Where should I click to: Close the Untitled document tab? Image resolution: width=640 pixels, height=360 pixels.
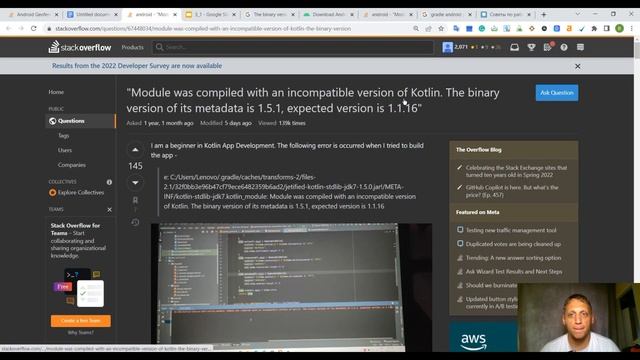coord(116,14)
